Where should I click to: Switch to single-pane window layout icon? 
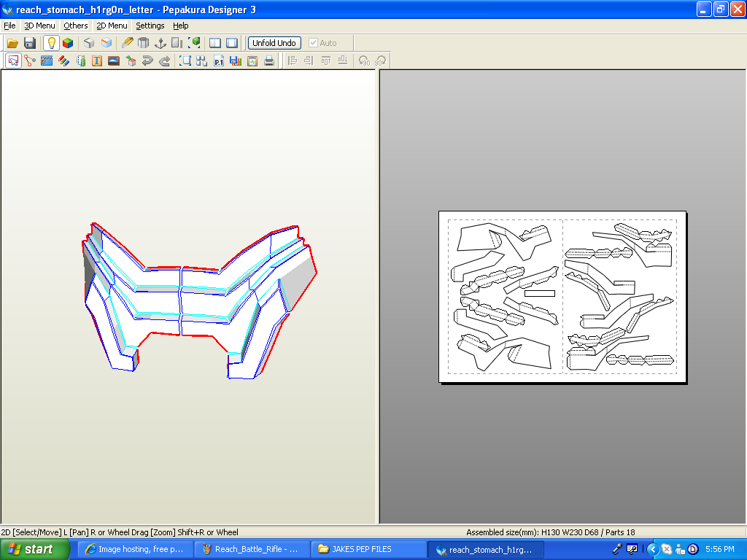232,43
